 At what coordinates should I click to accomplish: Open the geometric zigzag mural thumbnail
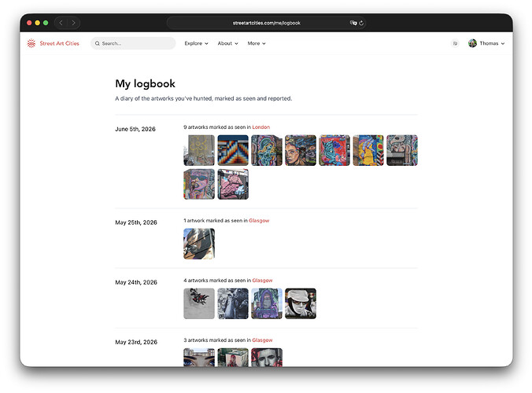[x=233, y=150]
